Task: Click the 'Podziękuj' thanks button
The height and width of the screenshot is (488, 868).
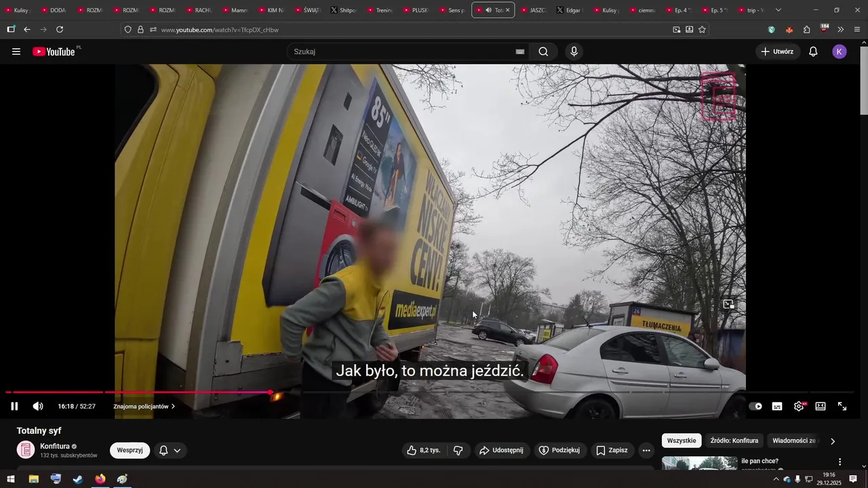Action: point(559,450)
